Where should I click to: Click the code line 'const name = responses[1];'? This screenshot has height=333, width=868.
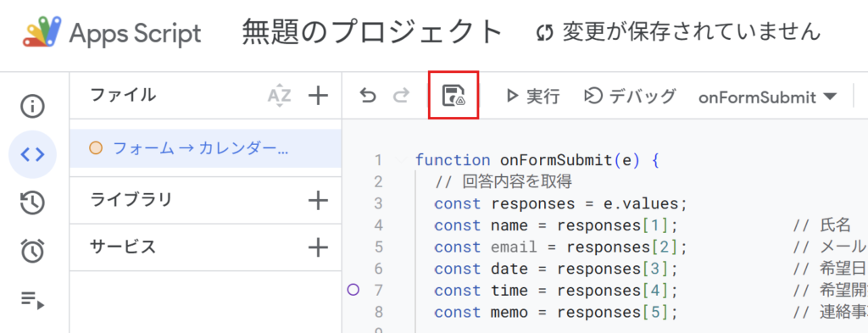[556, 225]
